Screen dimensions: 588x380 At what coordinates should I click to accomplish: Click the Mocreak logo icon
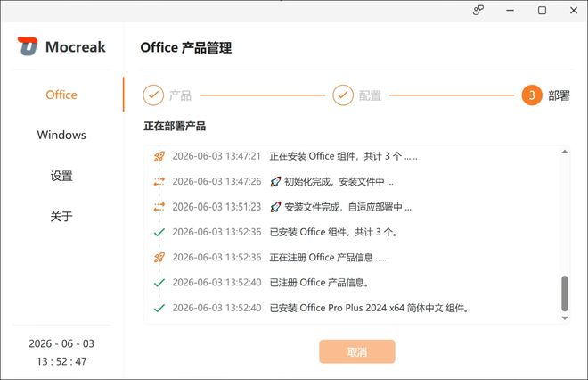[x=28, y=46]
